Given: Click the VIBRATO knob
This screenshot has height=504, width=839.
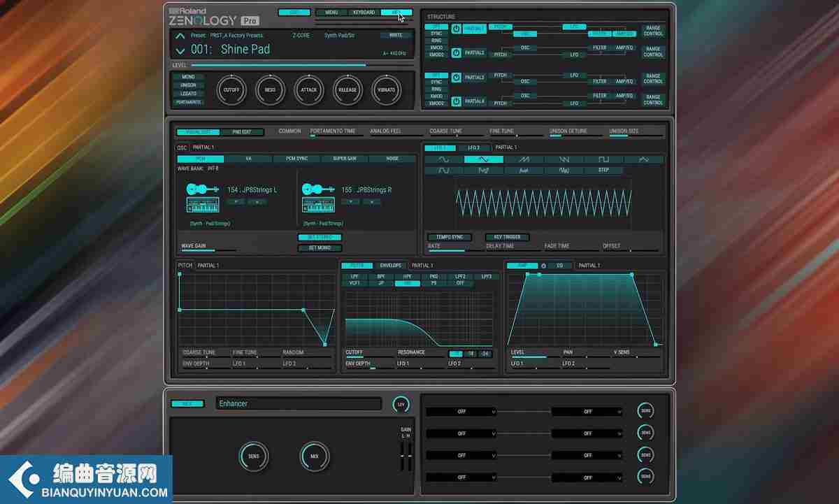Looking at the screenshot, I should click(x=387, y=90).
